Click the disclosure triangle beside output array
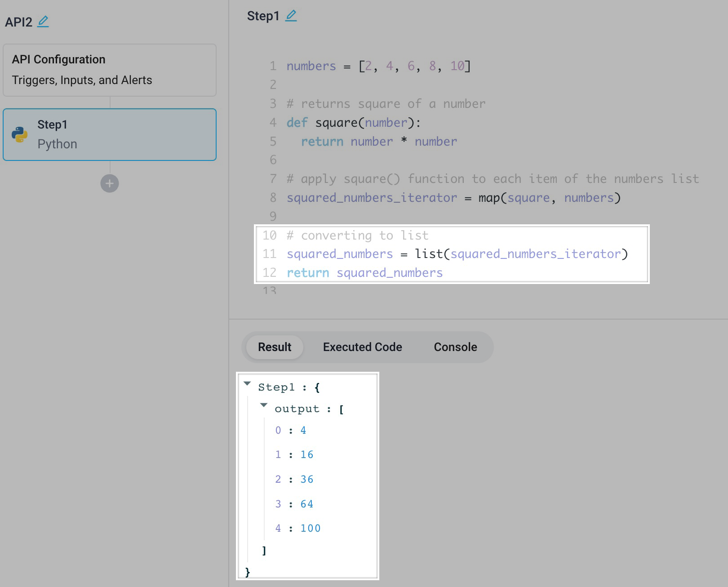 tap(263, 405)
